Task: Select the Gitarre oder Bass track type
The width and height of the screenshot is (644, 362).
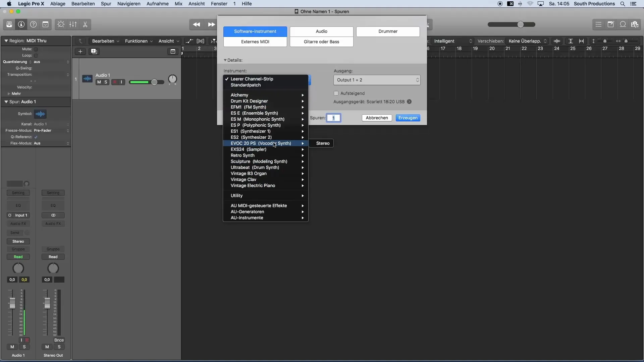Action: (x=321, y=42)
